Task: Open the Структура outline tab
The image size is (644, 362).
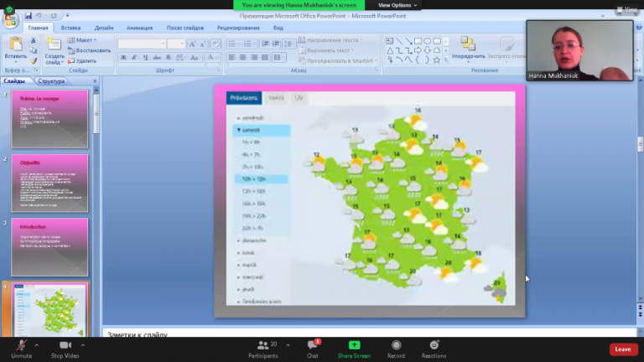Action: (x=51, y=80)
